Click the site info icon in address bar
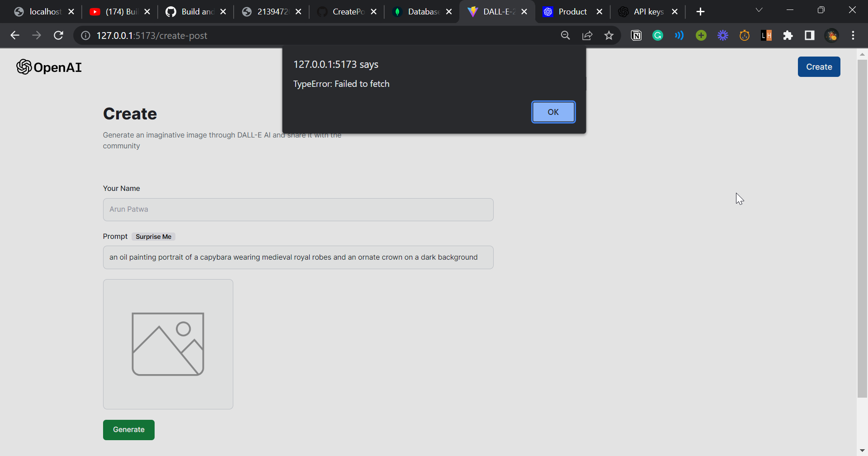This screenshot has height=456, width=868. click(85, 35)
